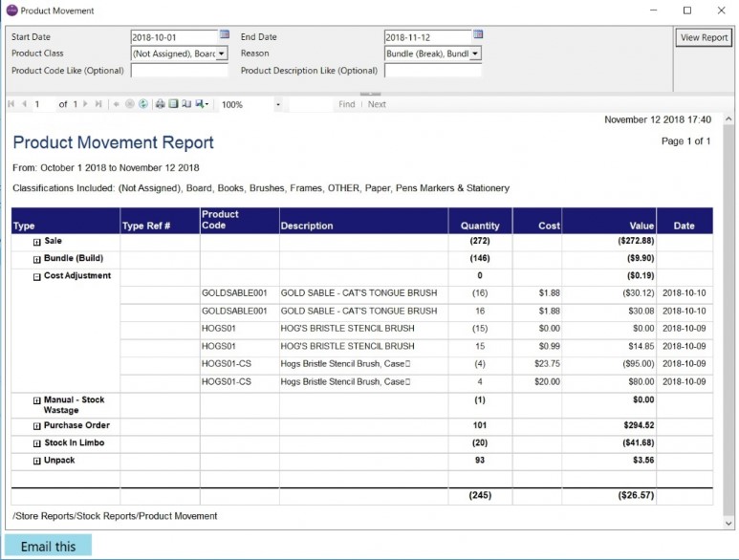Refresh the report with the green icon
This screenshot has height=560, width=739.
click(143, 104)
